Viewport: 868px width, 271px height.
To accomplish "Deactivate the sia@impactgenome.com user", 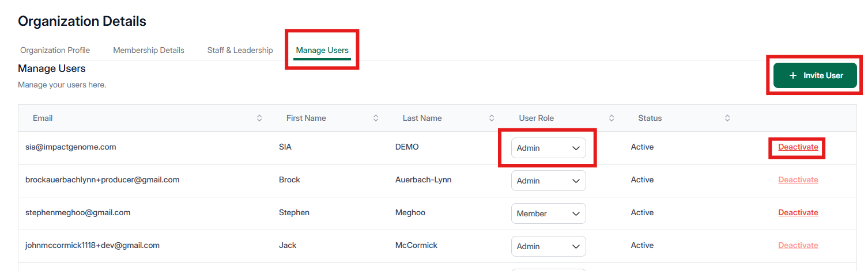I will [798, 147].
